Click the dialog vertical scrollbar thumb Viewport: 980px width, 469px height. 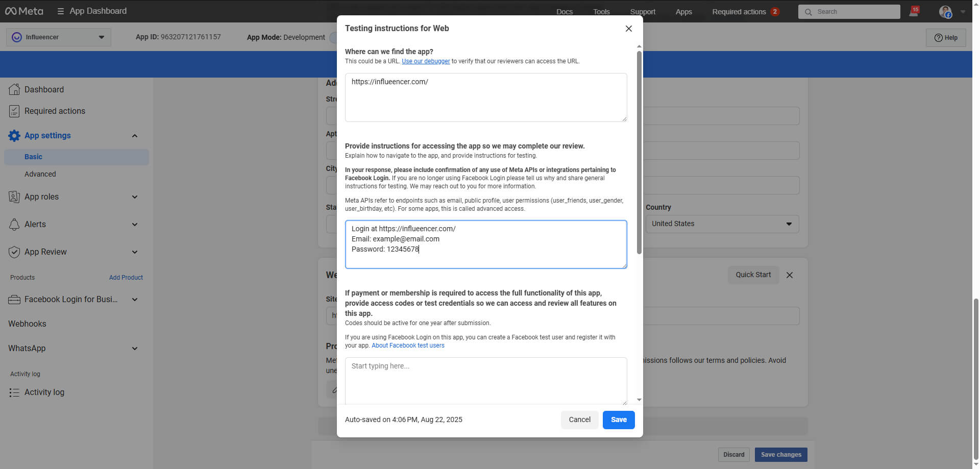pyautogui.click(x=639, y=152)
